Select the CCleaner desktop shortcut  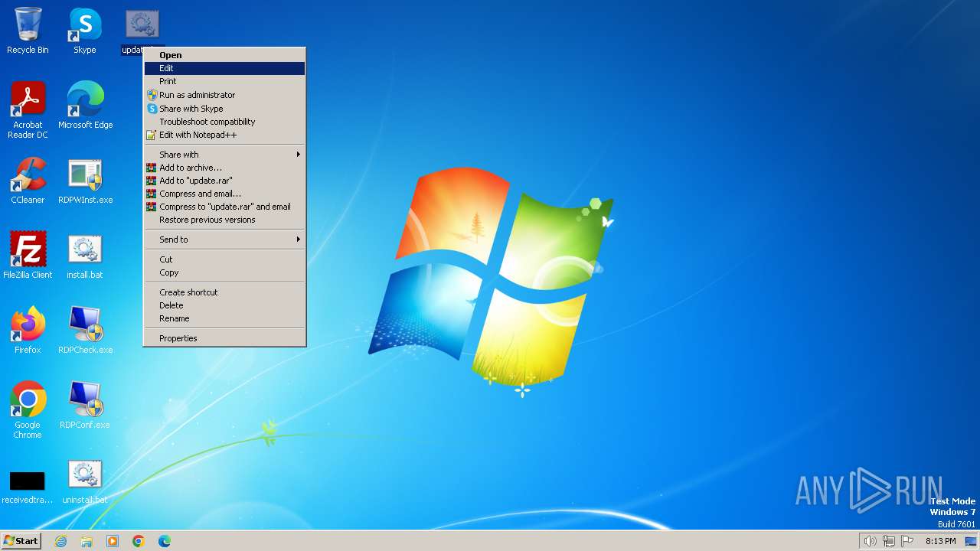(x=28, y=181)
